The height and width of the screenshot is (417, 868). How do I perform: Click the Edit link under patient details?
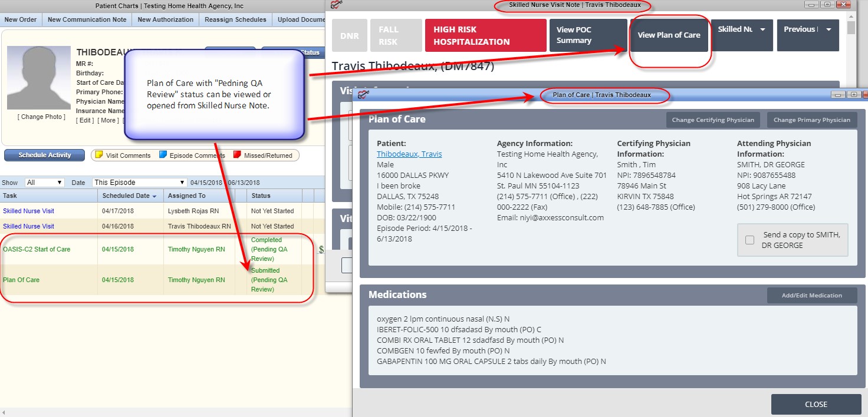coord(85,120)
